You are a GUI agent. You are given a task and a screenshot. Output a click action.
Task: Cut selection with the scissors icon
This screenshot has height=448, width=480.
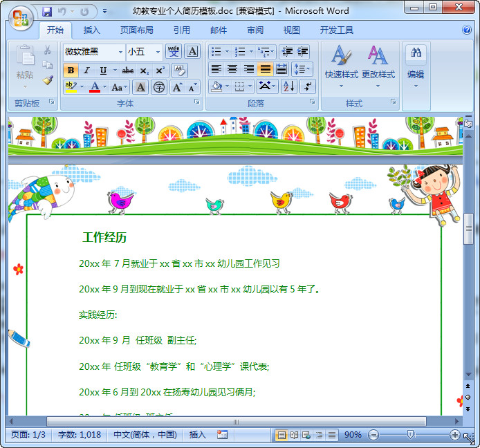(47, 50)
